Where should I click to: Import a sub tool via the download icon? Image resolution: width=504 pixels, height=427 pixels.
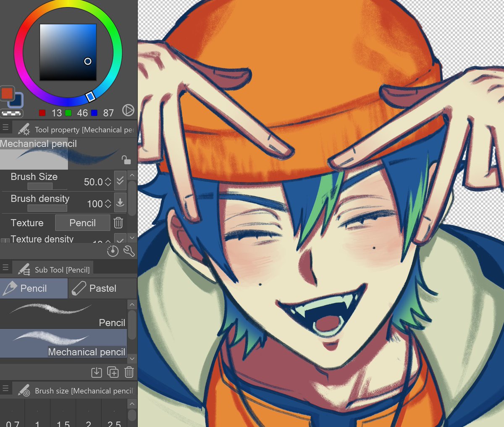[97, 372]
